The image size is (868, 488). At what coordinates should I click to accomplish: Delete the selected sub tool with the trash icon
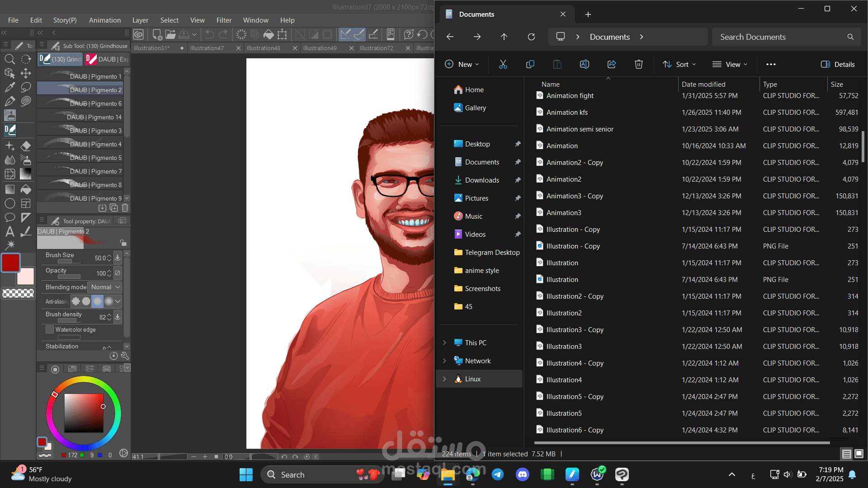(x=125, y=208)
